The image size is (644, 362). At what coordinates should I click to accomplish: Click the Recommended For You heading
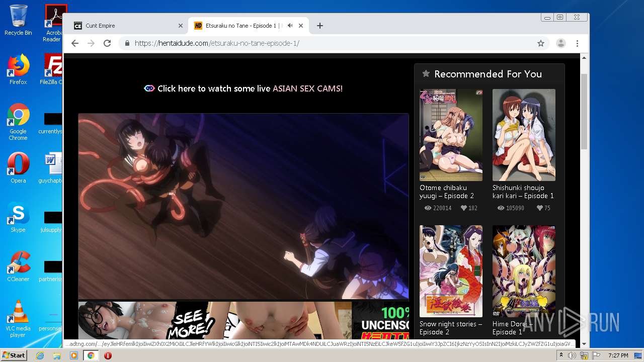pyautogui.click(x=488, y=74)
